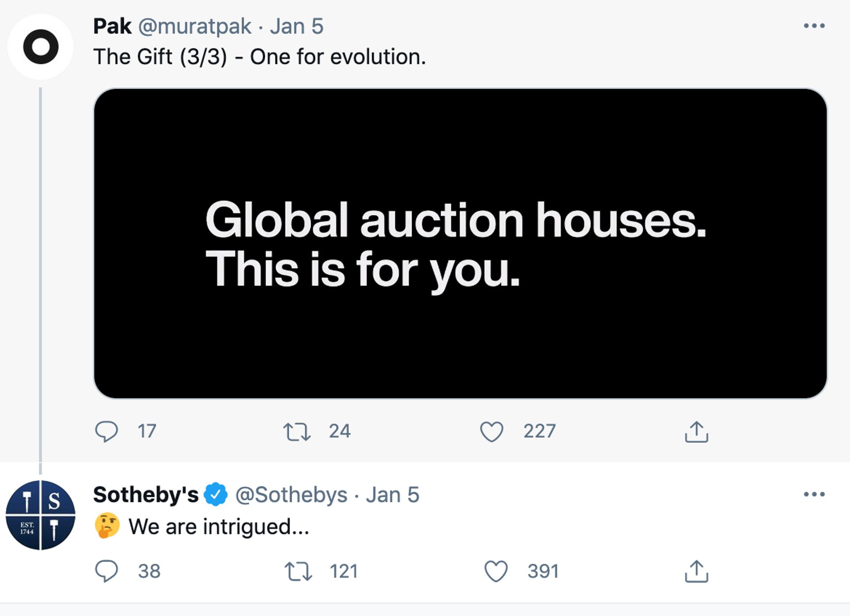Viewport: 850px width, 616px height.
Task: Share Pak's tweet via share icon
Action: tap(696, 431)
